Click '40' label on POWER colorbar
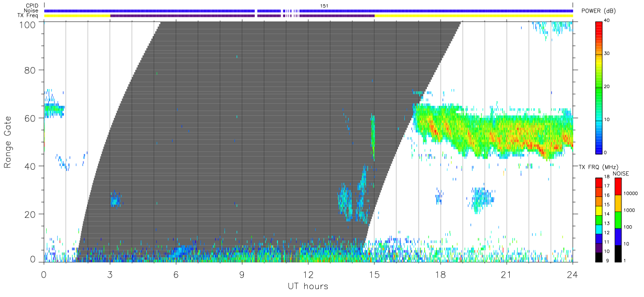Viewport: 644px width, 297px height. point(606,20)
